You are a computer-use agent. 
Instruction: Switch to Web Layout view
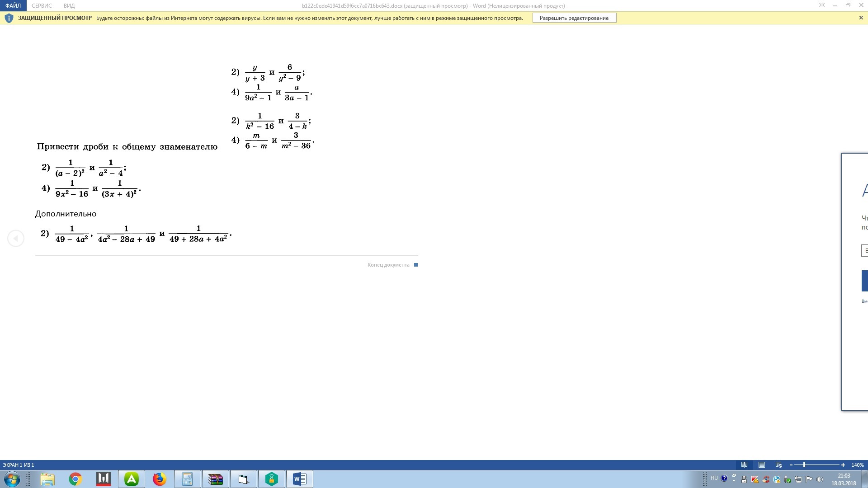tap(778, 465)
